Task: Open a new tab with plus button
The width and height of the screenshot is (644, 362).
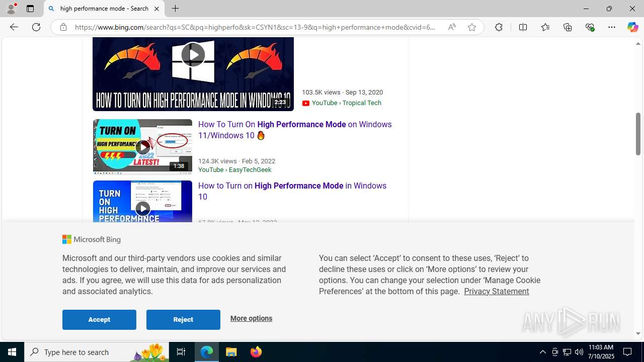Action: 175,9
